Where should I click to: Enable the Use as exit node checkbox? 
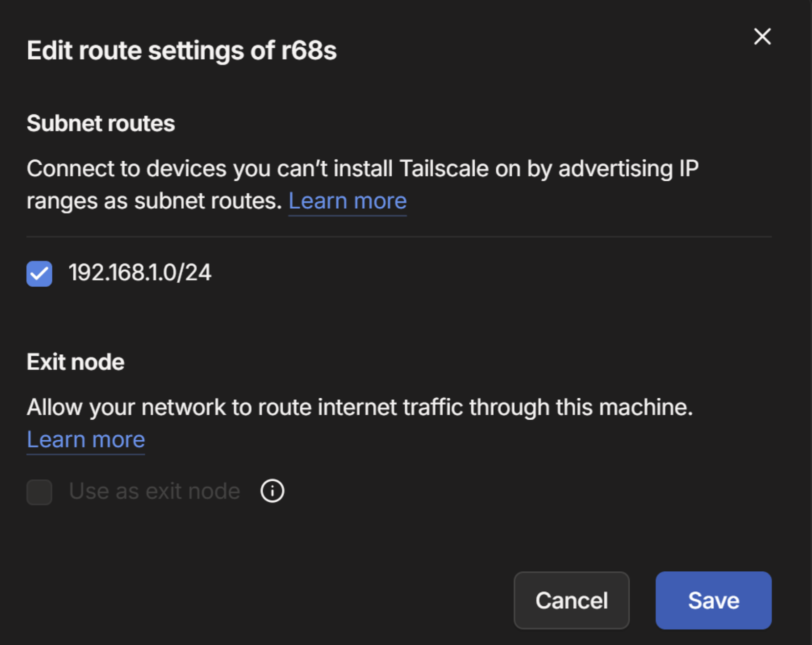click(x=40, y=492)
